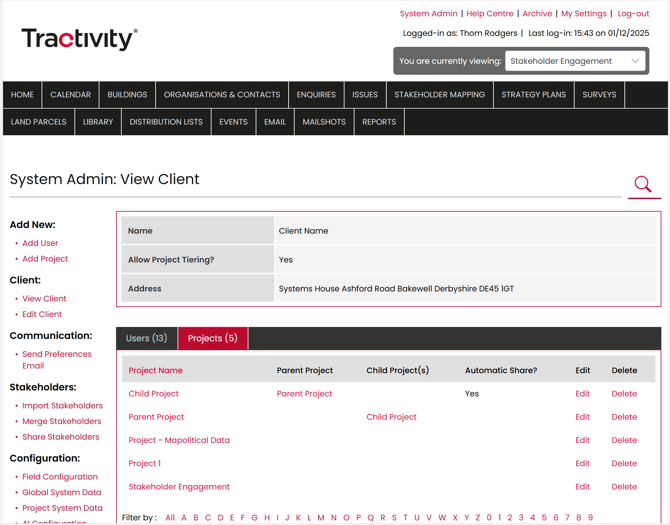Open Stakeholder Engagement project link
Viewport: 670px width, 525px height.
(x=179, y=487)
